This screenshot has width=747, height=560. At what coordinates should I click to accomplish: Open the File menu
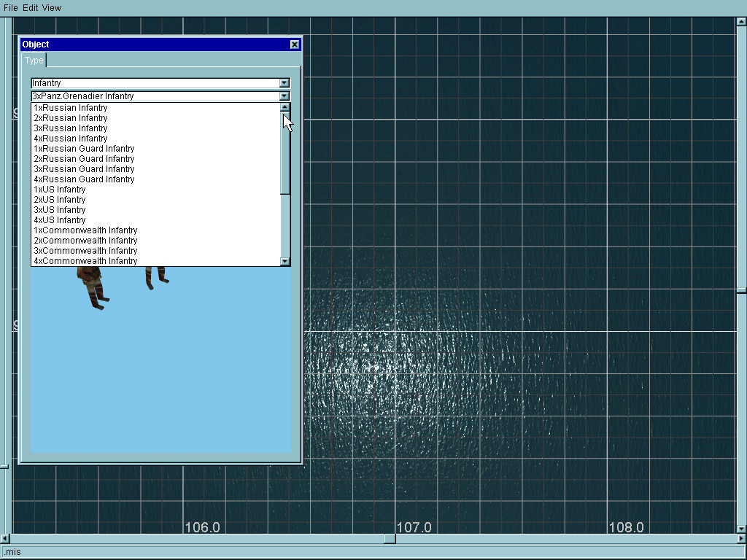(x=10, y=7)
